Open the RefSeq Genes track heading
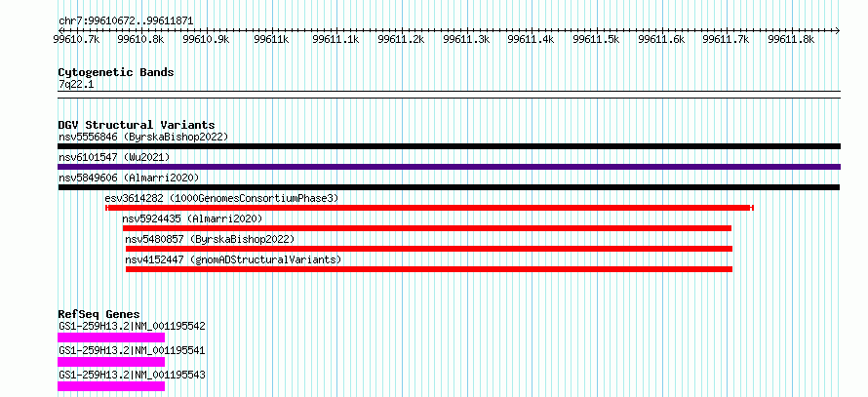 (x=99, y=314)
